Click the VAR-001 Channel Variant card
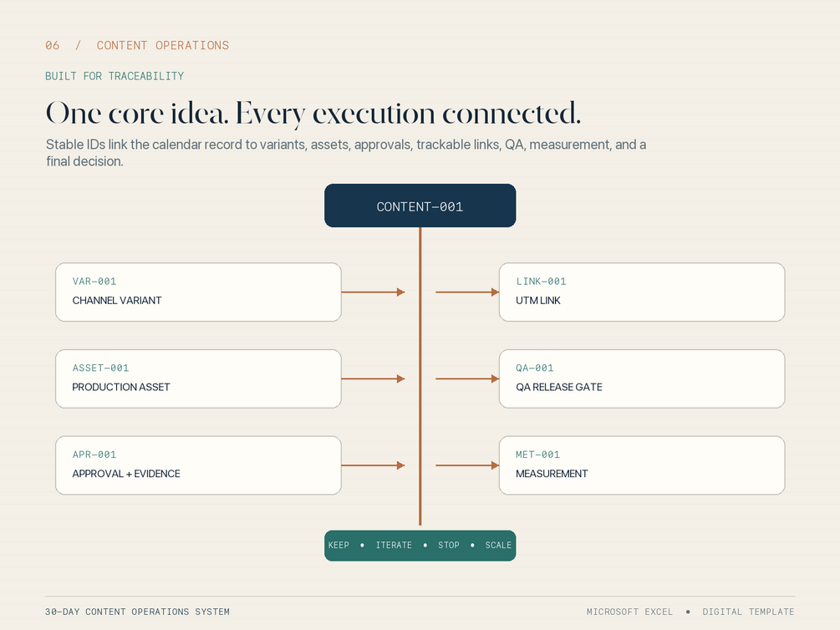Viewport: 840px width, 630px height. pos(198,292)
